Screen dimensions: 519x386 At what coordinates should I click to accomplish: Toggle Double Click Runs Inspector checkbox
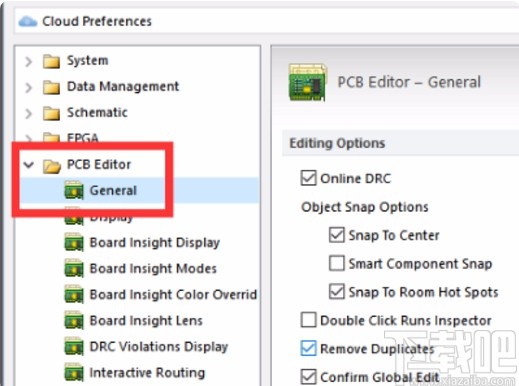click(x=308, y=320)
